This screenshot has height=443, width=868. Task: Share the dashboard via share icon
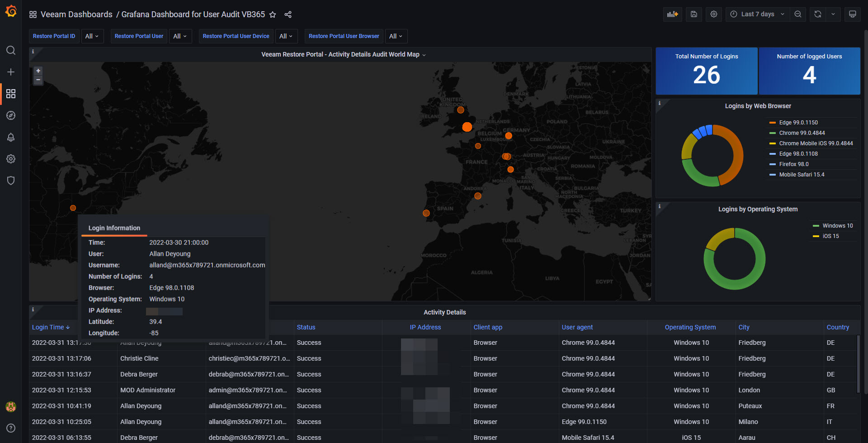point(288,14)
